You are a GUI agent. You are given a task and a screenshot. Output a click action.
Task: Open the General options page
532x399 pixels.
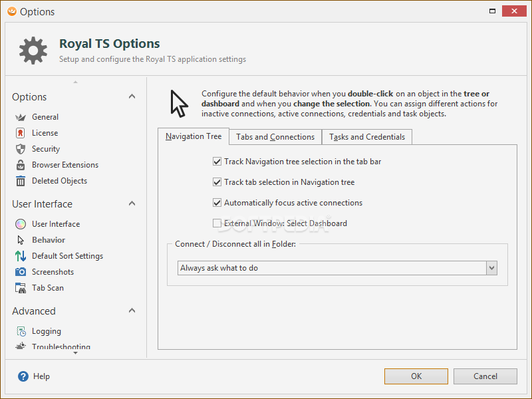[45, 117]
